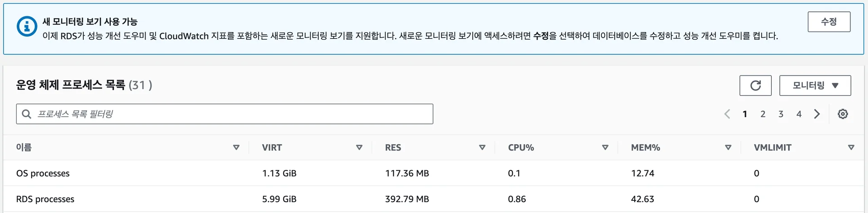This screenshot has width=868, height=213.
Task: Go to next page with right chevron
Action: [x=817, y=114]
